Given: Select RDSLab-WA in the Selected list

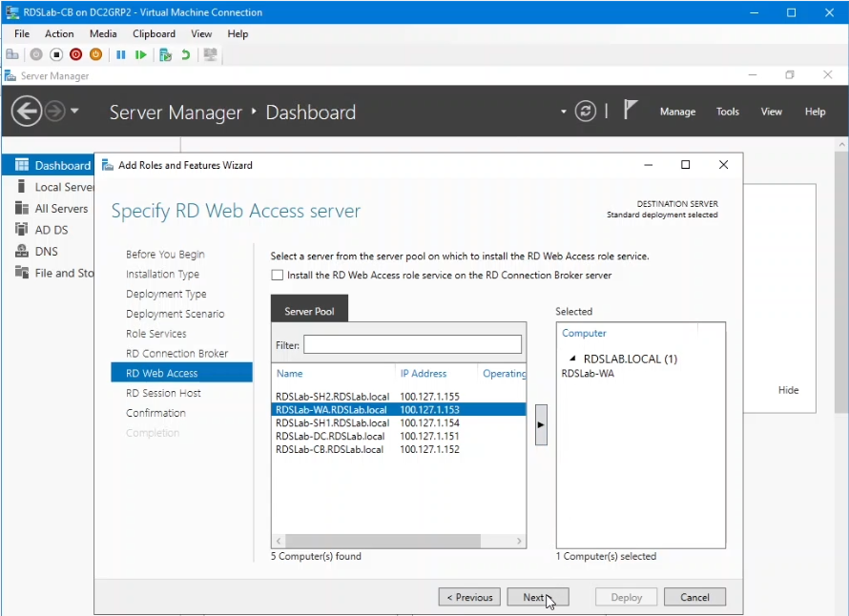Looking at the screenshot, I should tap(588, 374).
